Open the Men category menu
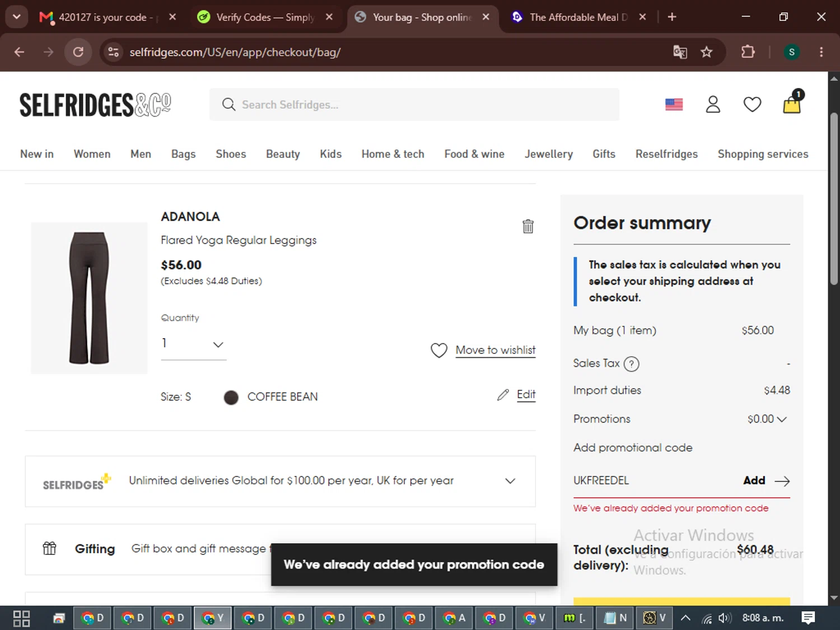The width and height of the screenshot is (840, 630). (x=141, y=154)
